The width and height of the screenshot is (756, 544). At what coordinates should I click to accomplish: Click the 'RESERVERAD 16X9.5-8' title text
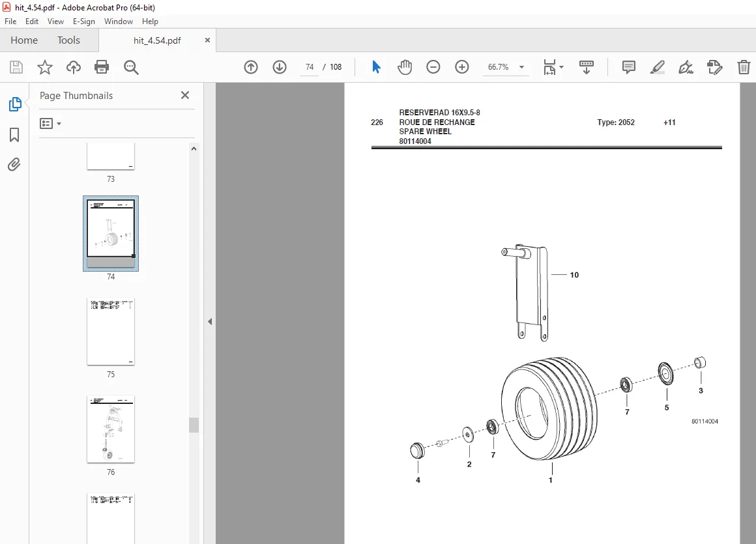pos(439,112)
